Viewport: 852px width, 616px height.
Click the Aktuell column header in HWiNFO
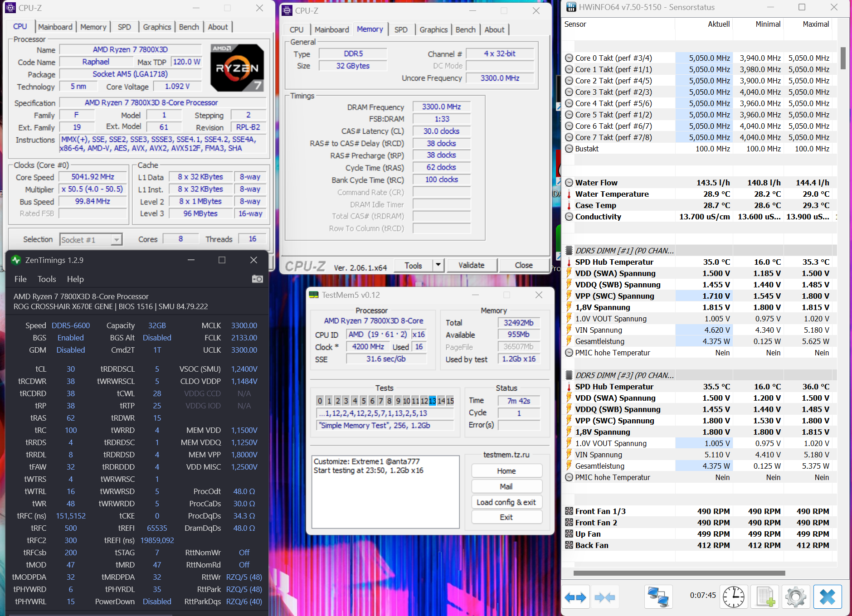(x=719, y=24)
